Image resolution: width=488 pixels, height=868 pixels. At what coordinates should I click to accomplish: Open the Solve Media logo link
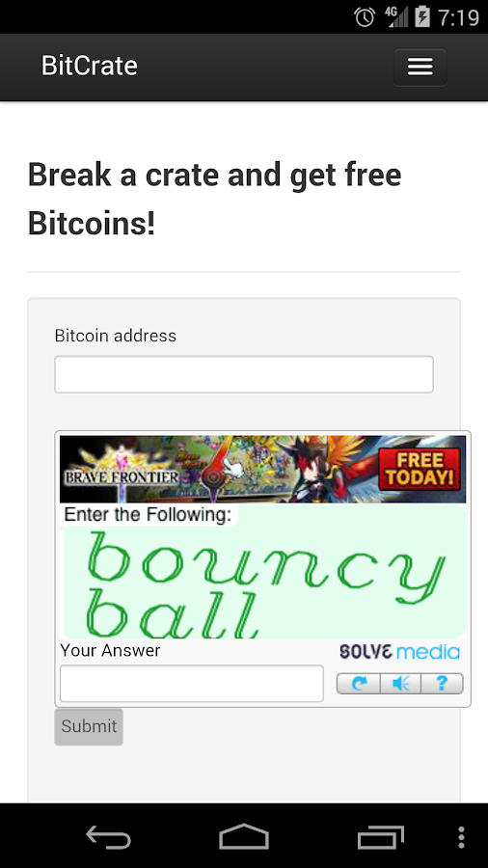point(399,651)
